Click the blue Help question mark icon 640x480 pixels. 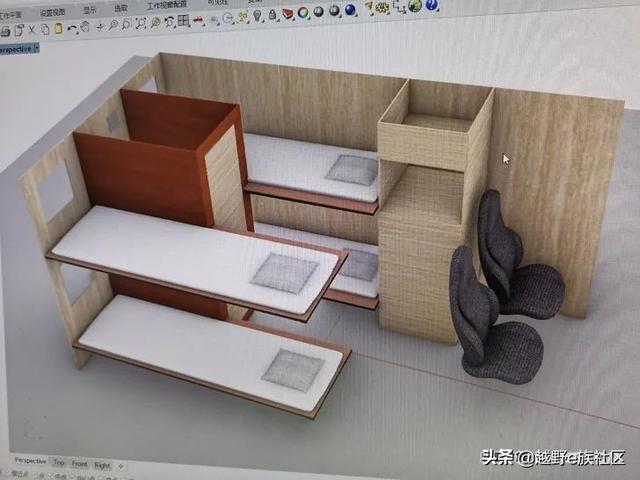(431, 4)
